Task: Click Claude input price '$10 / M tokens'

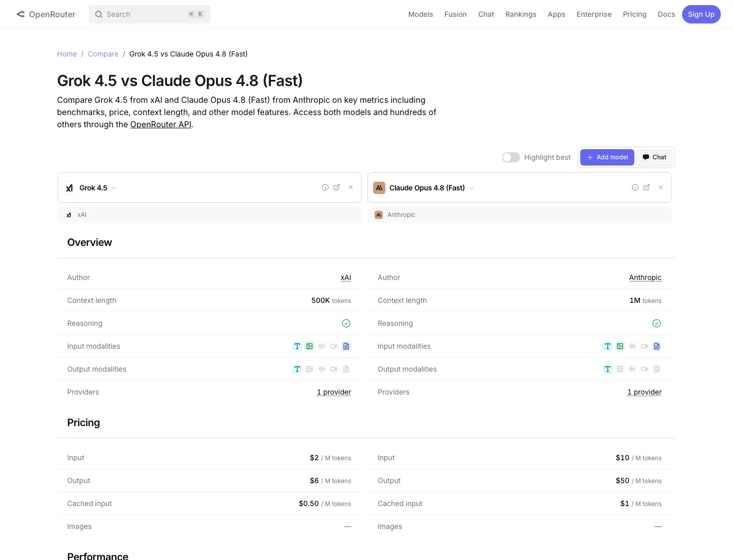Action: 639,458
